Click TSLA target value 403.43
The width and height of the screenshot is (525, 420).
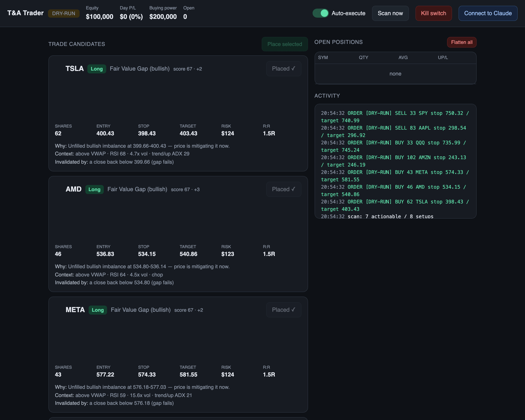pyautogui.click(x=188, y=134)
